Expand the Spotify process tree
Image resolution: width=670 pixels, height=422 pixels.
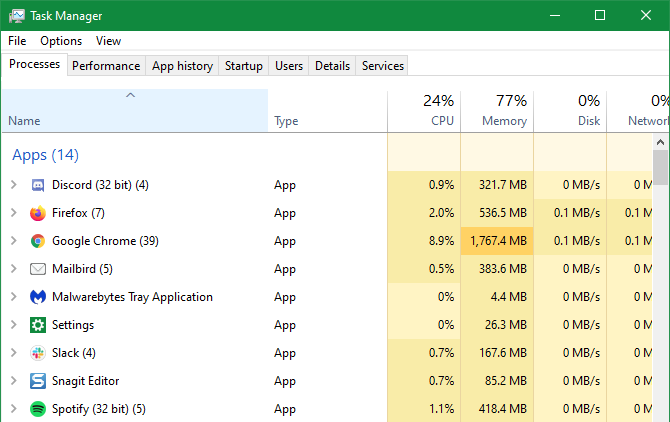tap(13, 409)
